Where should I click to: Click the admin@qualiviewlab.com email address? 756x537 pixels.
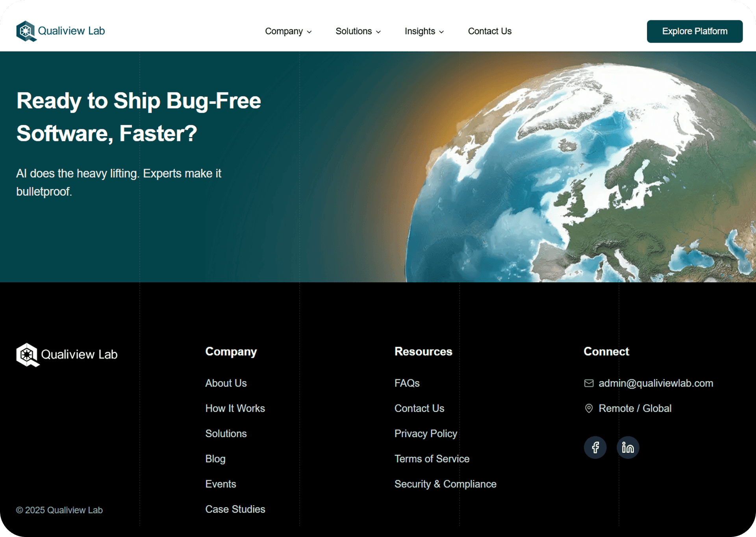pos(656,383)
